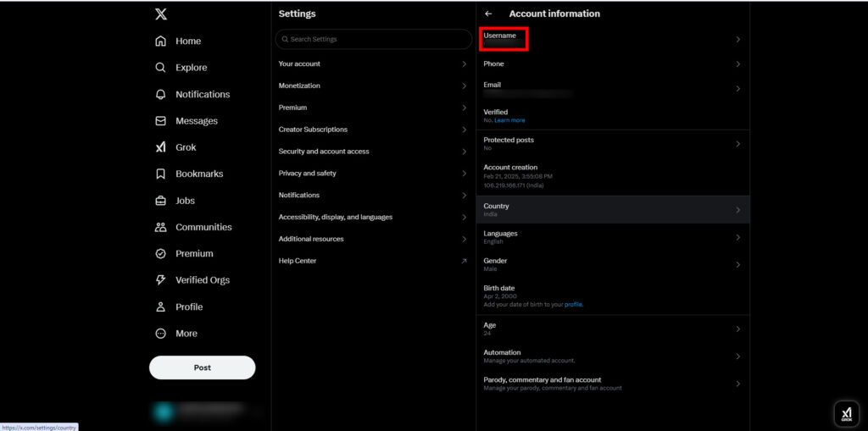Image resolution: width=868 pixels, height=431 pixels.
Task: Click the Jobs briefcase icon
Action: click(160, 201)
